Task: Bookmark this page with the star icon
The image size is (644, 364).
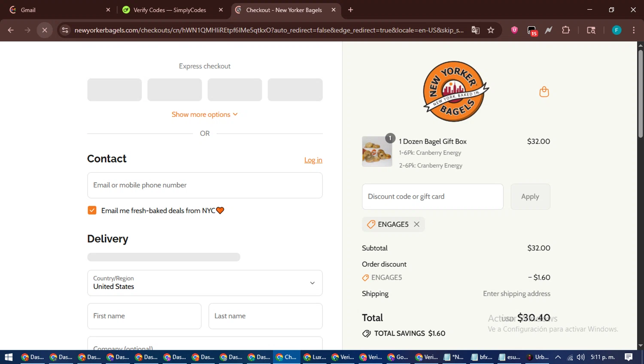Action: [491, 30]
